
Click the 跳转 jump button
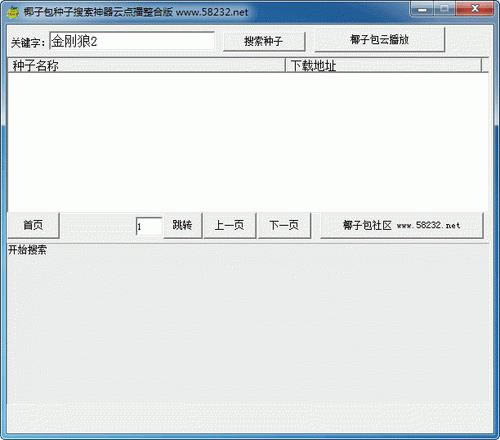pyautogui.click(x=182, y=225)
